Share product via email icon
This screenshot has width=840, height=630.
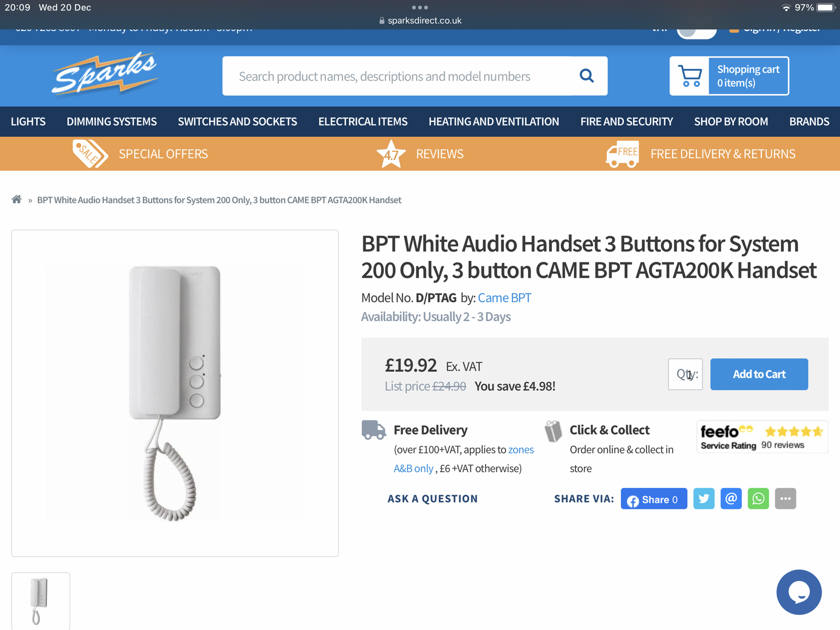(x=731, y=499)
